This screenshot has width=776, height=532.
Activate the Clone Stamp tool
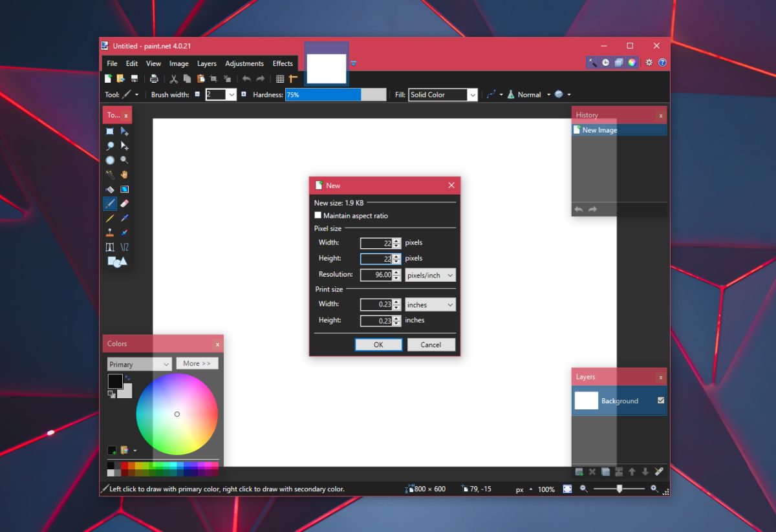point(109,232)
